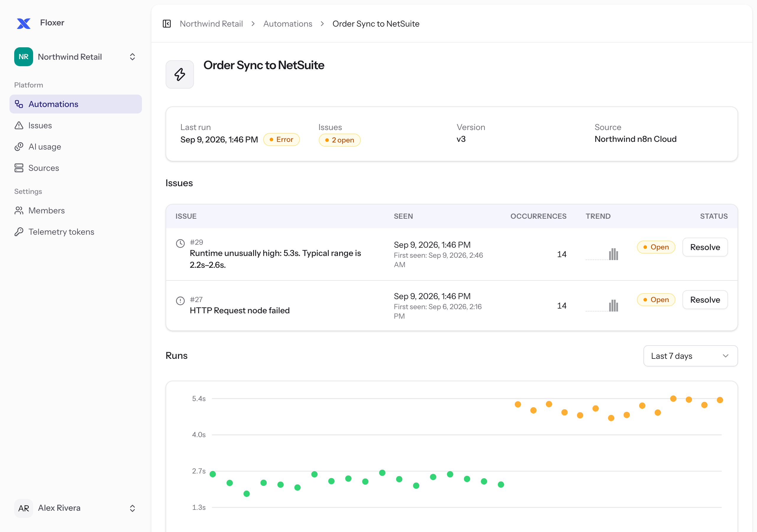Click Order Sync to NetSuite breadcrumb
757x532 pixels.
(x=376, y=24)
